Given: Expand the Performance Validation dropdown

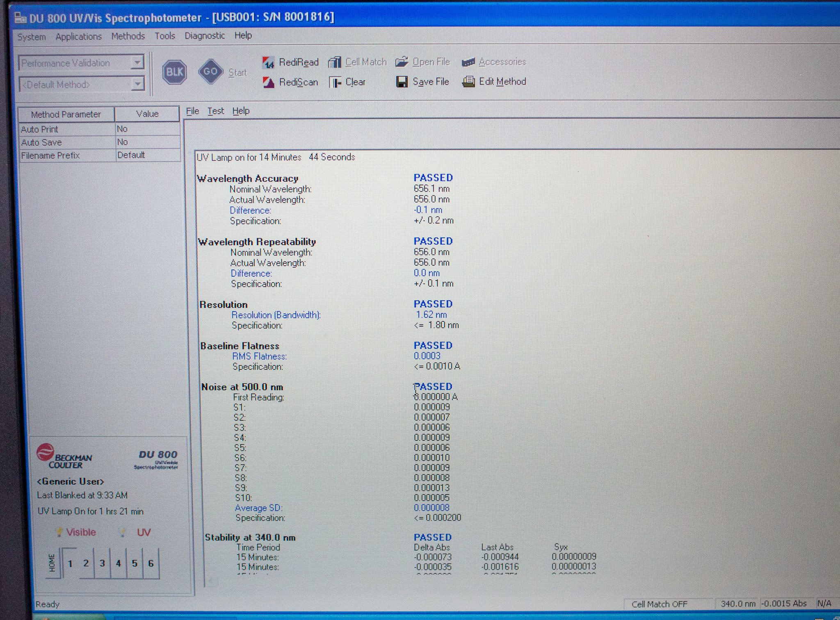Looking at the screenshot, I should [137, 63].
